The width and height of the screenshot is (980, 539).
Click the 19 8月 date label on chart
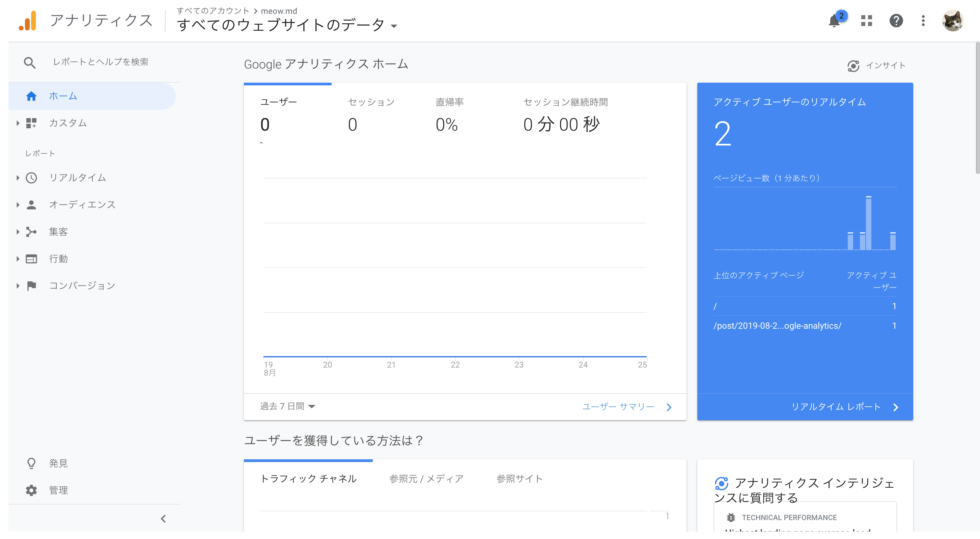click(x=269, y=369)
